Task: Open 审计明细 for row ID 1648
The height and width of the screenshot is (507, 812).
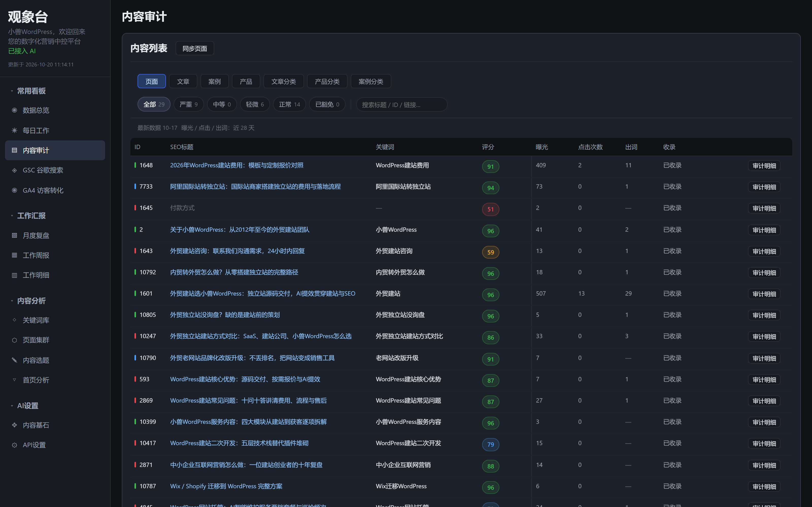Action: point(764,166)
